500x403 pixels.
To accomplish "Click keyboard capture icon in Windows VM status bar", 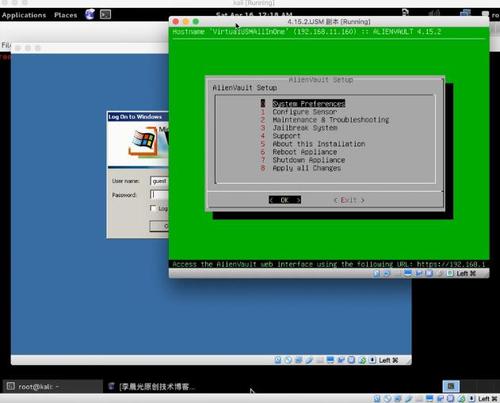I will point(372,360).
